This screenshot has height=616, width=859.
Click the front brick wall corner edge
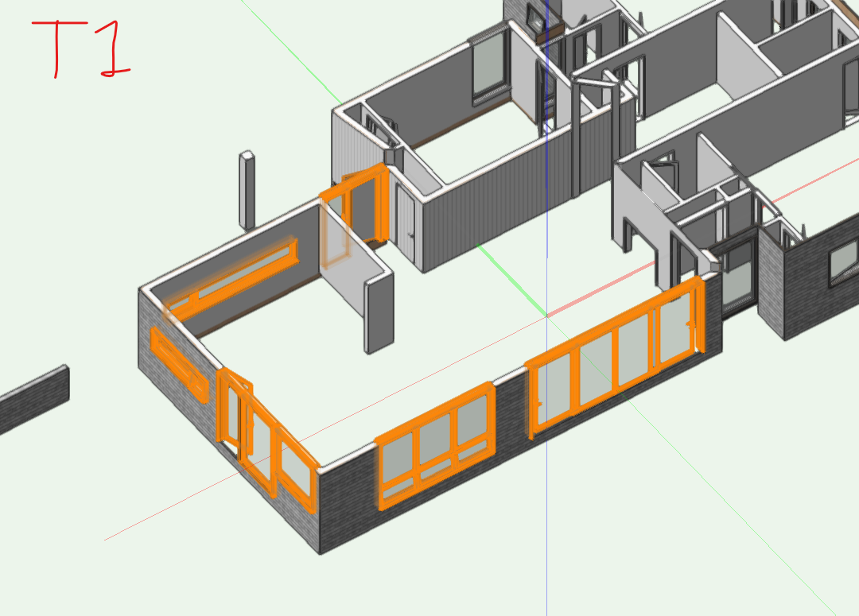pyautogui.click(x=320, y=509)
